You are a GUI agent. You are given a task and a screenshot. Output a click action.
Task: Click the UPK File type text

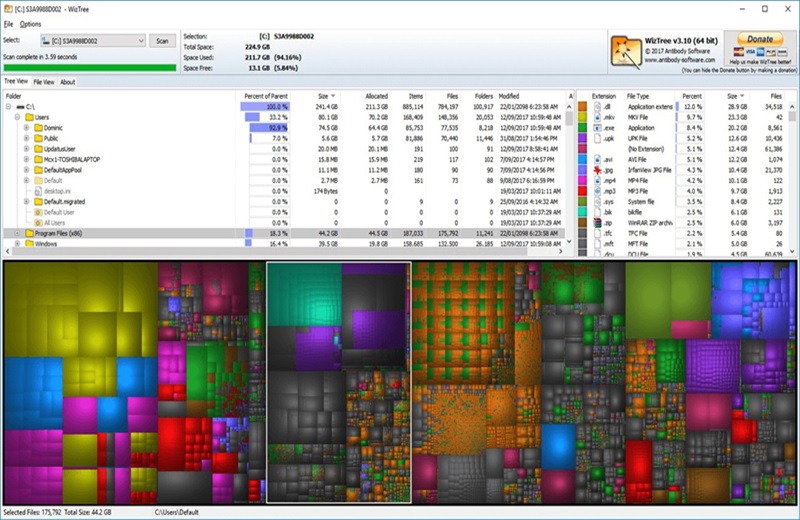click(x=637, y=138)
